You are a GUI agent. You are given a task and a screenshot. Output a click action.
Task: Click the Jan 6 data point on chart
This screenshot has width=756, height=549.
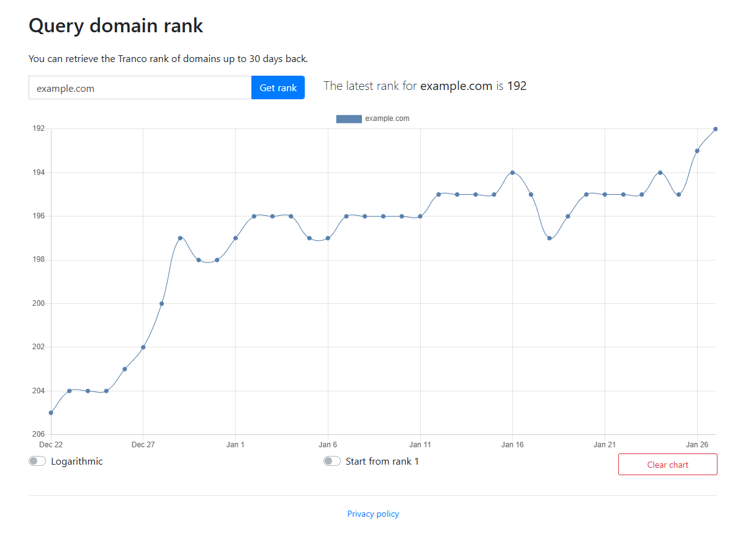(x=328, y=238)
